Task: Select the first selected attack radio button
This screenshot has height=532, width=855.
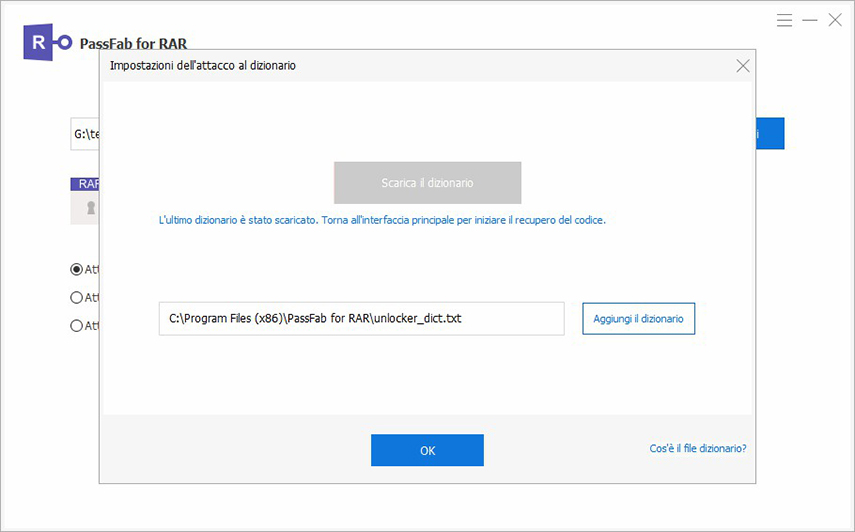Action: 76,269
